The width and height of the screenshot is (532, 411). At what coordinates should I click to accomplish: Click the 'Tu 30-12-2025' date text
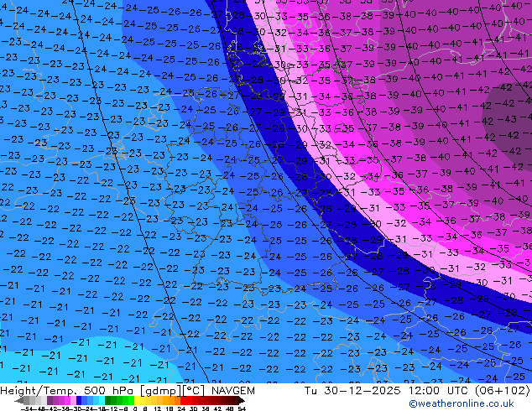[352, 391]
